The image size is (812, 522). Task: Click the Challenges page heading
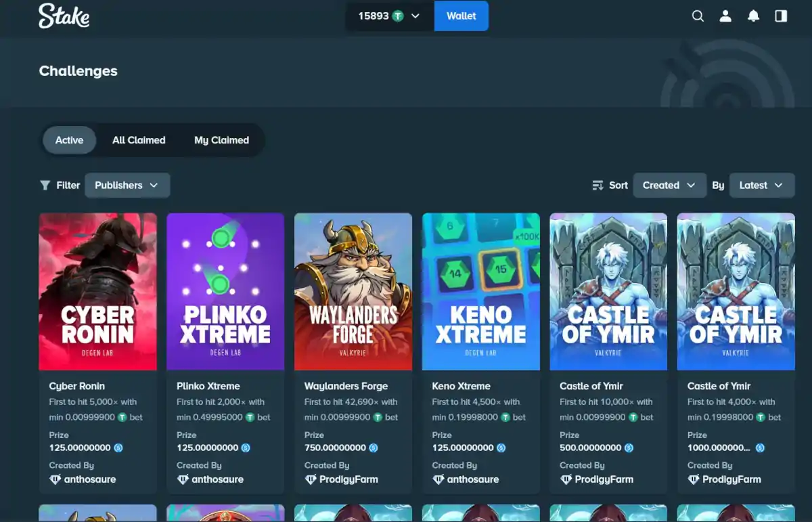point(78,71)
